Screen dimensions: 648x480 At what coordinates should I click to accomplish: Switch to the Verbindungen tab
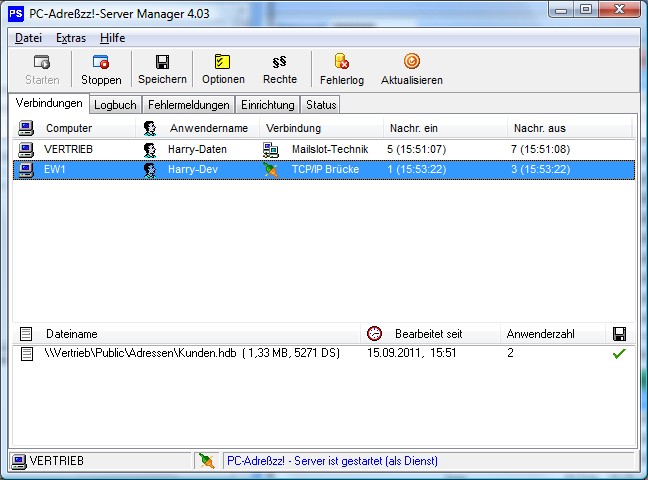[49, 103]
